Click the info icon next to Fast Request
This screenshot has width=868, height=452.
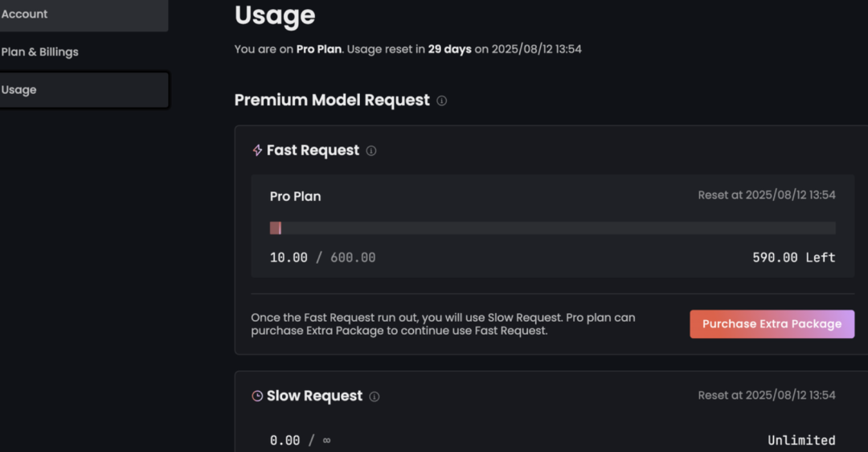pos(371,150)
